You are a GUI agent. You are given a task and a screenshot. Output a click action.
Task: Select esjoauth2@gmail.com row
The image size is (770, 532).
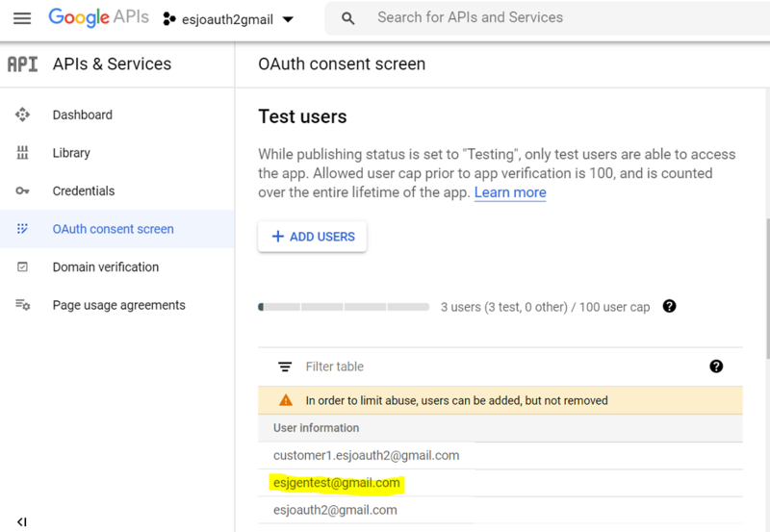[500, 510]
